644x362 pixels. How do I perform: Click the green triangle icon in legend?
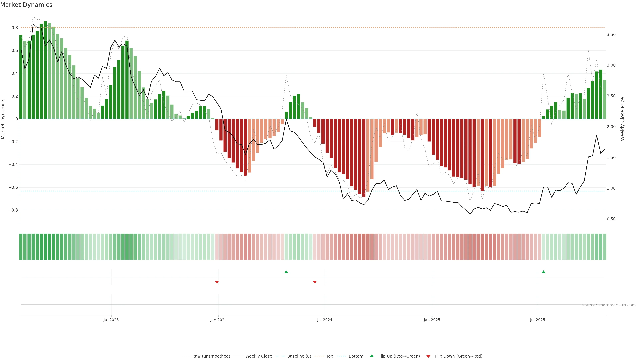pos(372,356)
